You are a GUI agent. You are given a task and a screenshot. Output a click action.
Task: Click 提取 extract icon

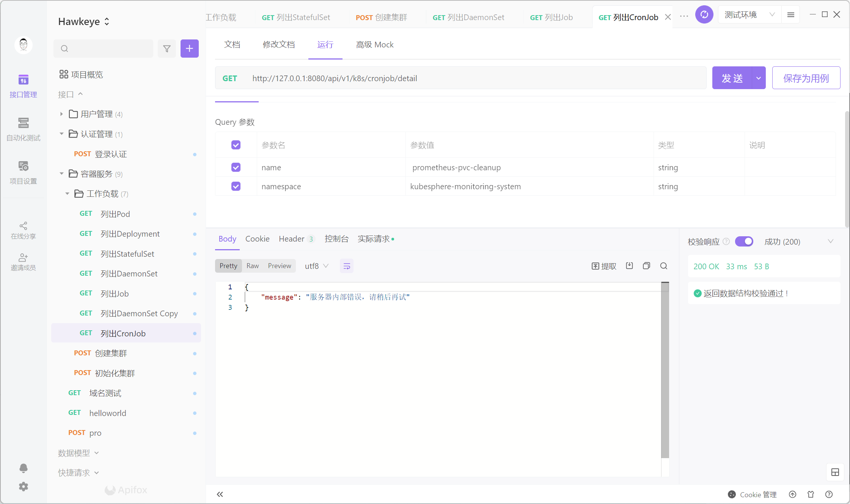click(x=604, y=266)
